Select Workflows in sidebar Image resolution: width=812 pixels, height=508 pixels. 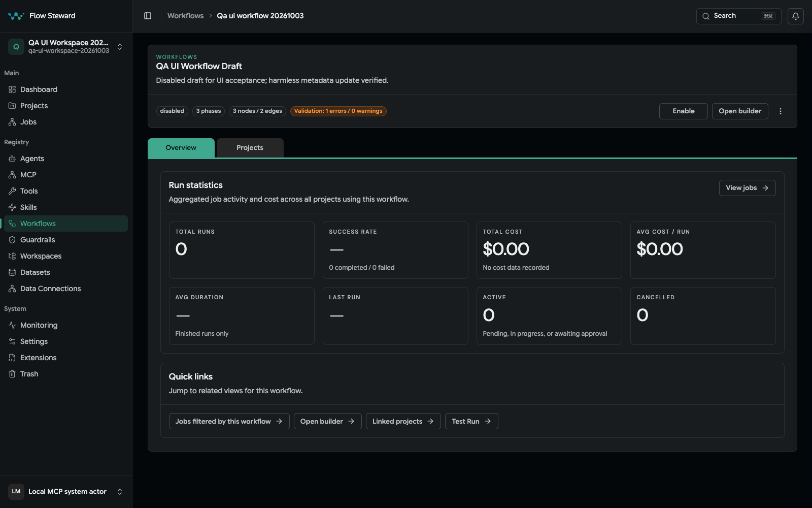66,224
